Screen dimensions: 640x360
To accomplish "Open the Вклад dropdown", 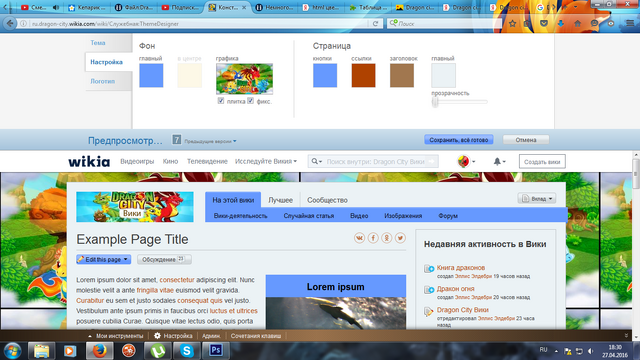I will coord(537,199).
